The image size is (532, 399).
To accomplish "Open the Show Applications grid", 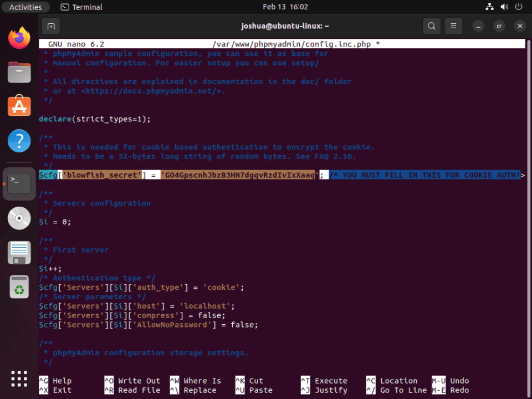I will pos(19,378).
